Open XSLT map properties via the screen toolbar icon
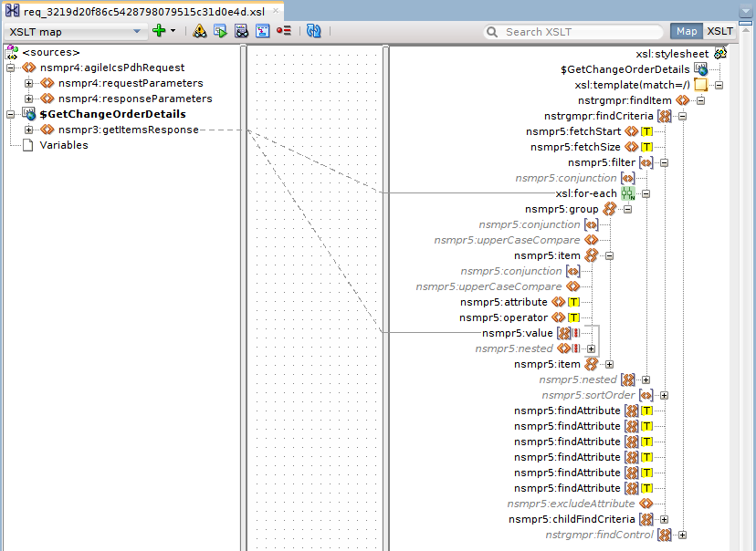 [x=263, y=30]
